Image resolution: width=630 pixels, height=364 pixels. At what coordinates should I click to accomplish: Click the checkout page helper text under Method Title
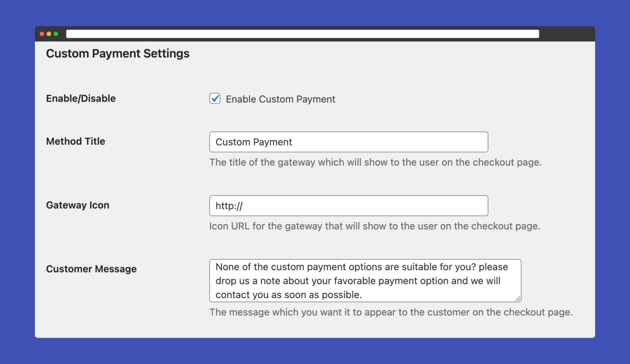[375, 162]
